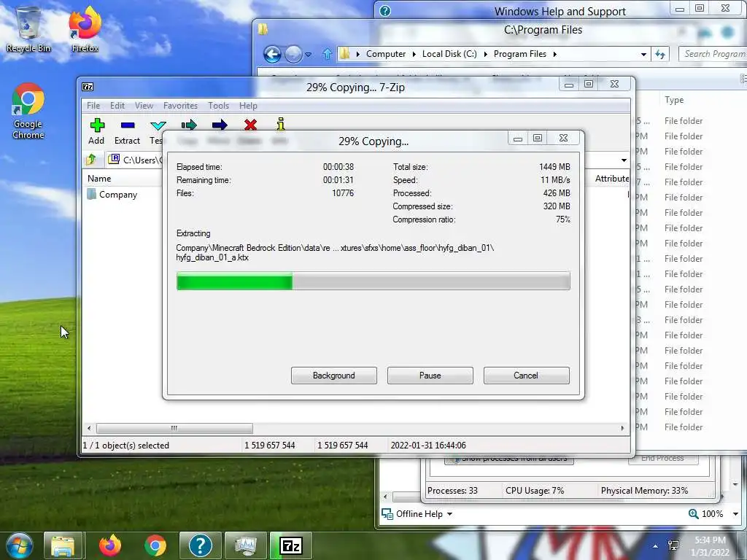Click Back arrow in Program Files window
The image size is (747, 560).
coord(272,54)
